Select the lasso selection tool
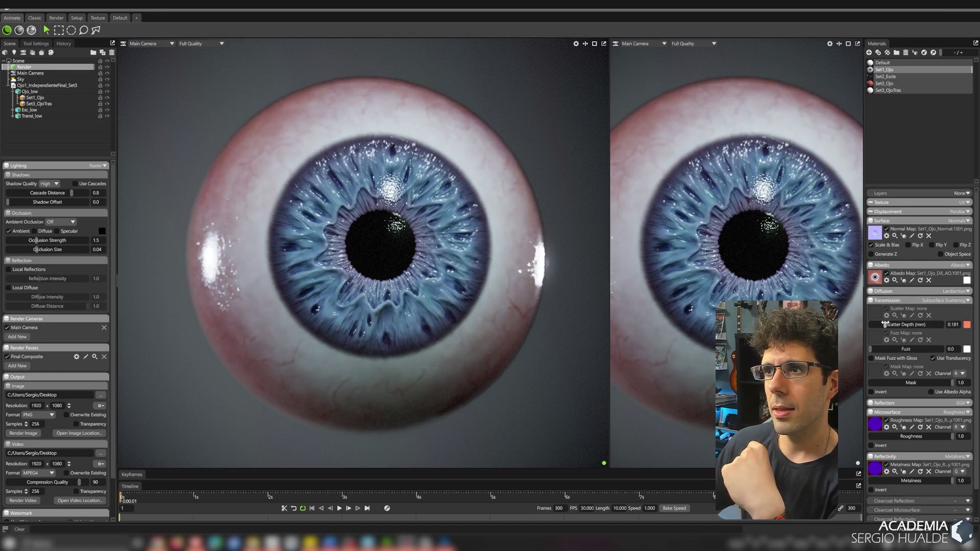 click(83, 30)
